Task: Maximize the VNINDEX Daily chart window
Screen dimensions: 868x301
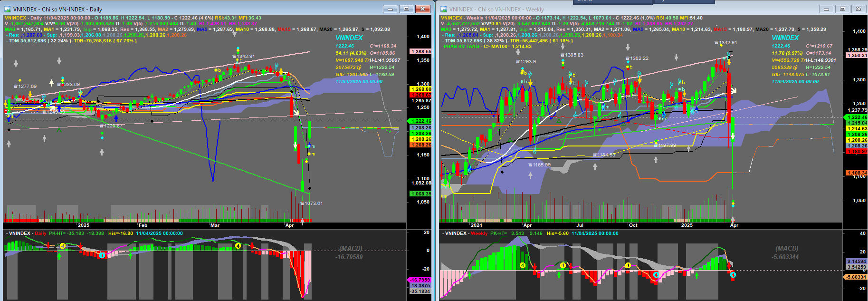Action: 407,9
